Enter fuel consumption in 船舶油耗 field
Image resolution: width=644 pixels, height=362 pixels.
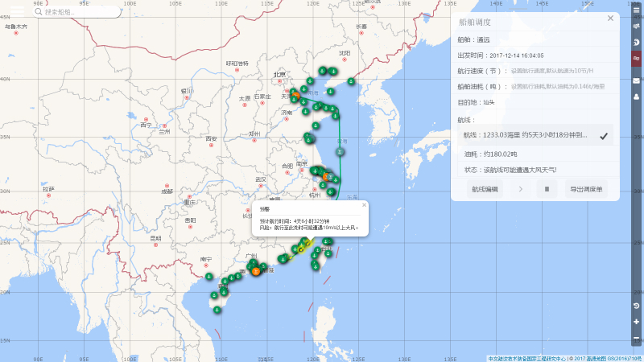coord(557,87)
